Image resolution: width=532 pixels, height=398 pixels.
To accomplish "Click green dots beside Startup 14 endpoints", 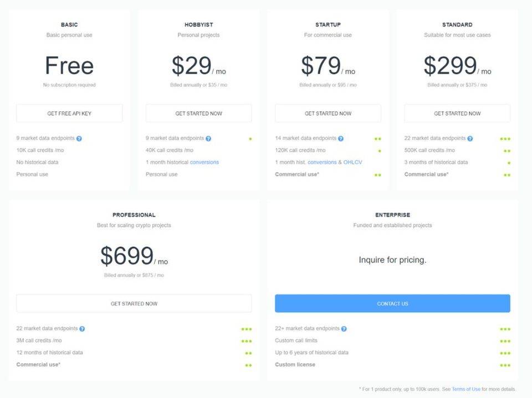I will click(x=377, y=138).
